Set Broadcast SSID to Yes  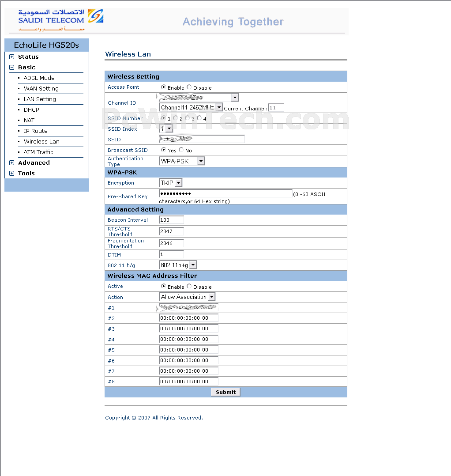pyautogui.click(x=163, y=150)
